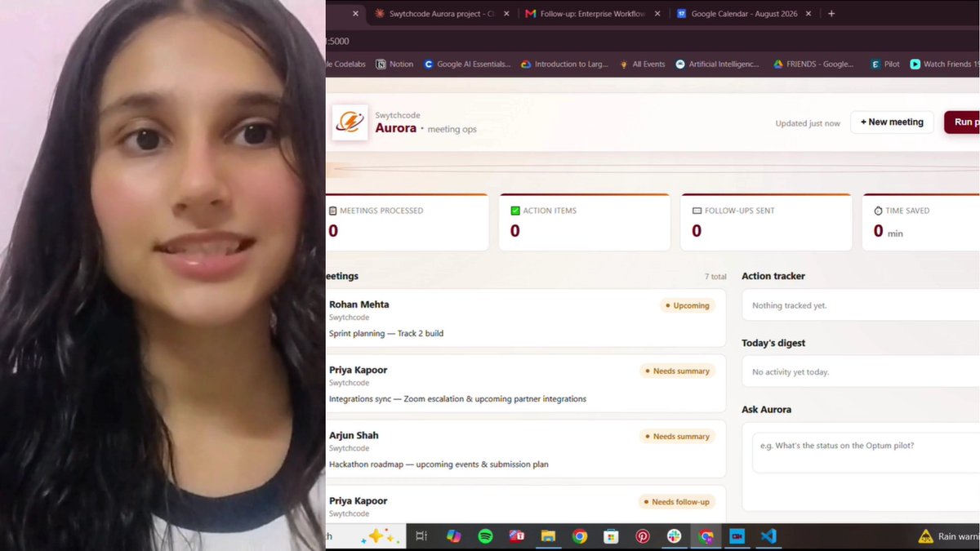Viewport: 980px width, 551px height.
Task: Click the Action Items stat card
Action: [x=585, y=222]
